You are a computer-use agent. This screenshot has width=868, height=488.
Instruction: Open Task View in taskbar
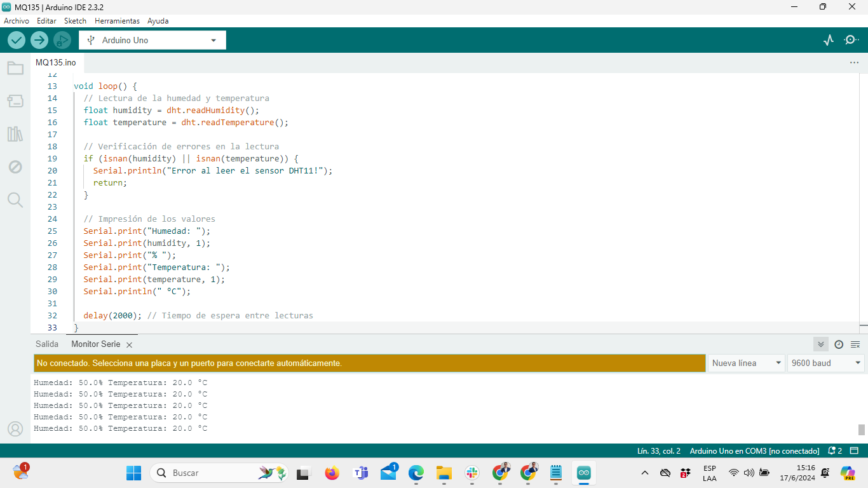[303, 473]
